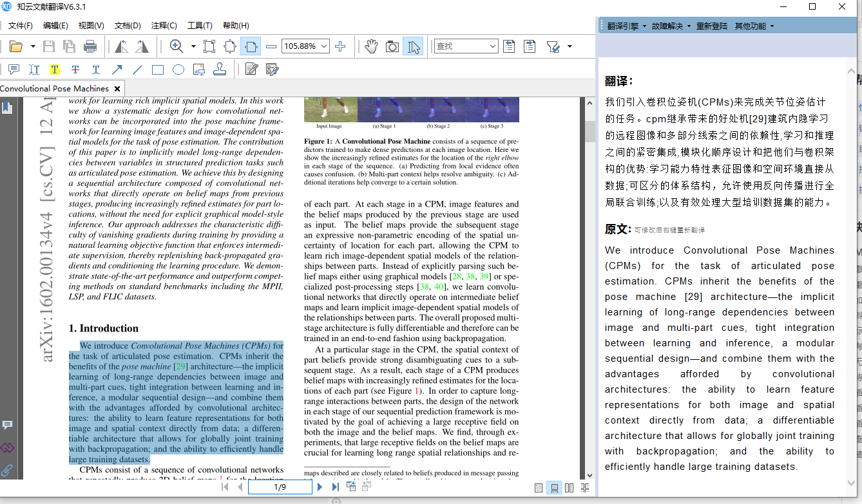
Task: Click the picture and text box icon
Action: pos(199,70)
